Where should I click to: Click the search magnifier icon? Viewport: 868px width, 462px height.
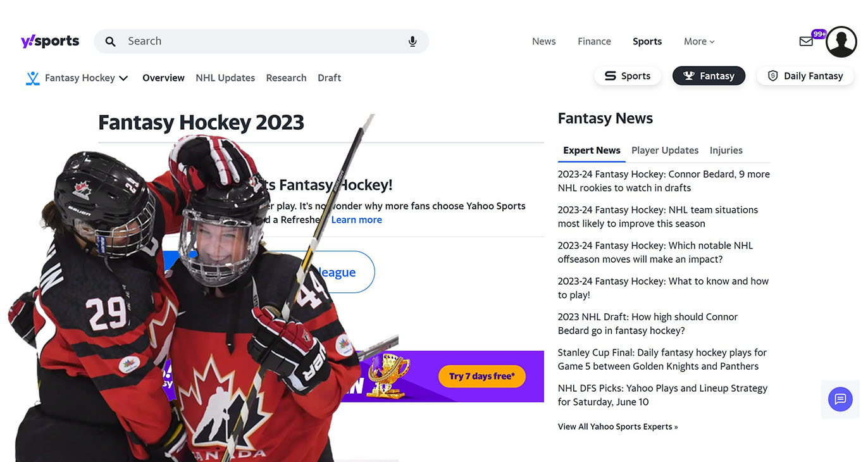110,42
